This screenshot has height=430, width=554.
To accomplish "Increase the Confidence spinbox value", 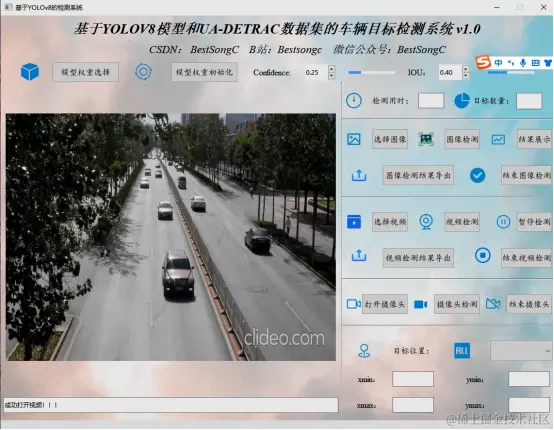I will coord(331,69).
